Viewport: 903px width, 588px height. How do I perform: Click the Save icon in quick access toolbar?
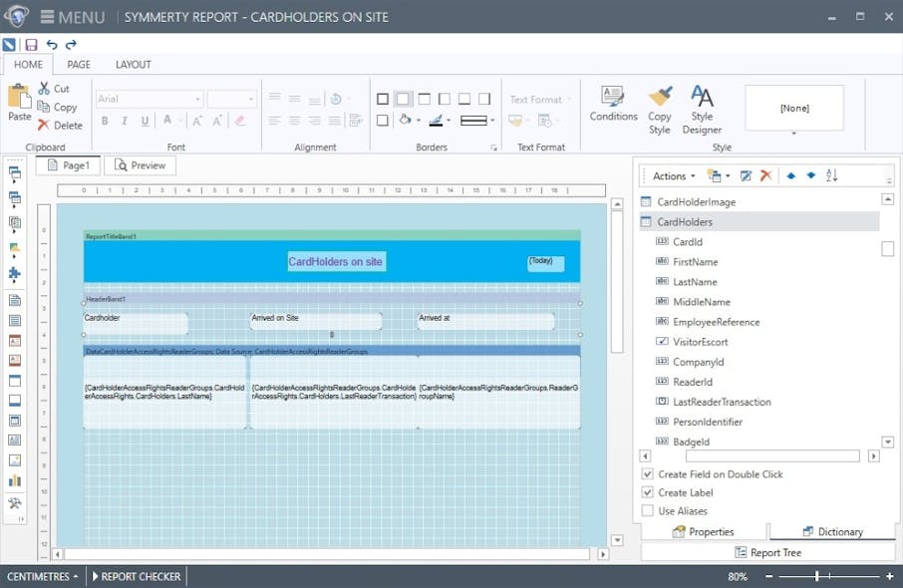point(31,44)
